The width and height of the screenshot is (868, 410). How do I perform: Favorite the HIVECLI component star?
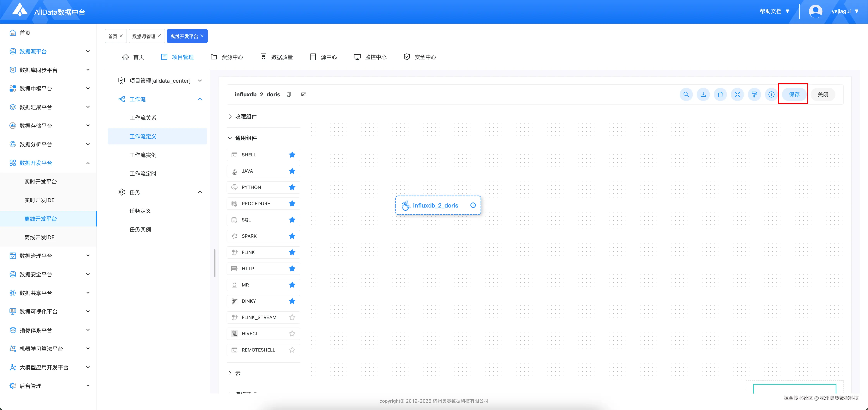[292, 334]
